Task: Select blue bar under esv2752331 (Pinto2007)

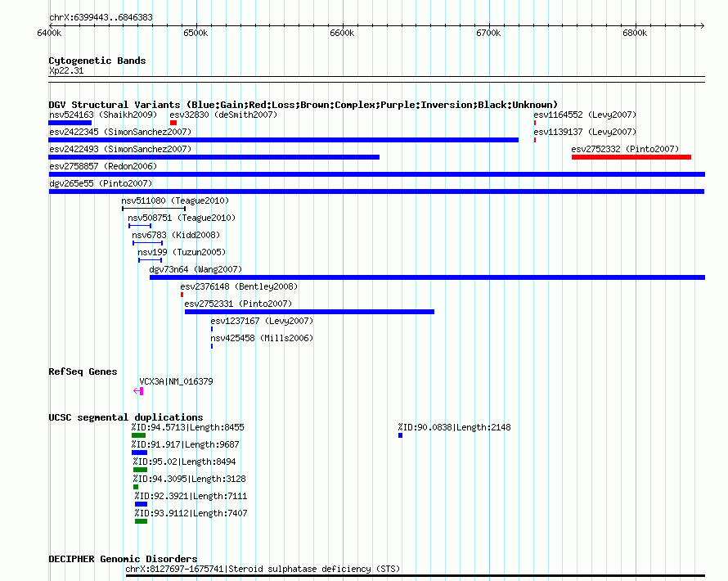Action: click(x=310, y=312)
